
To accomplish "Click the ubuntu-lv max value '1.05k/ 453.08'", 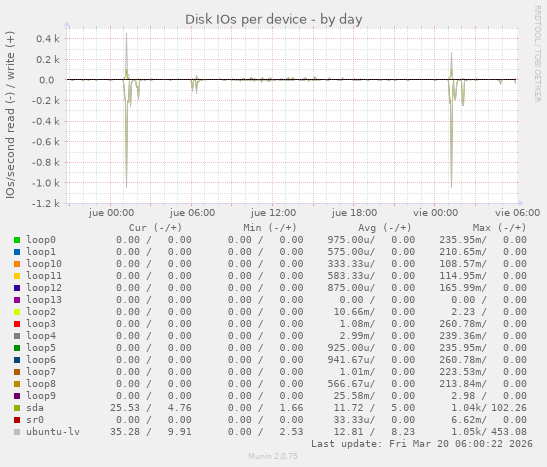I will [x=489, y=431].
